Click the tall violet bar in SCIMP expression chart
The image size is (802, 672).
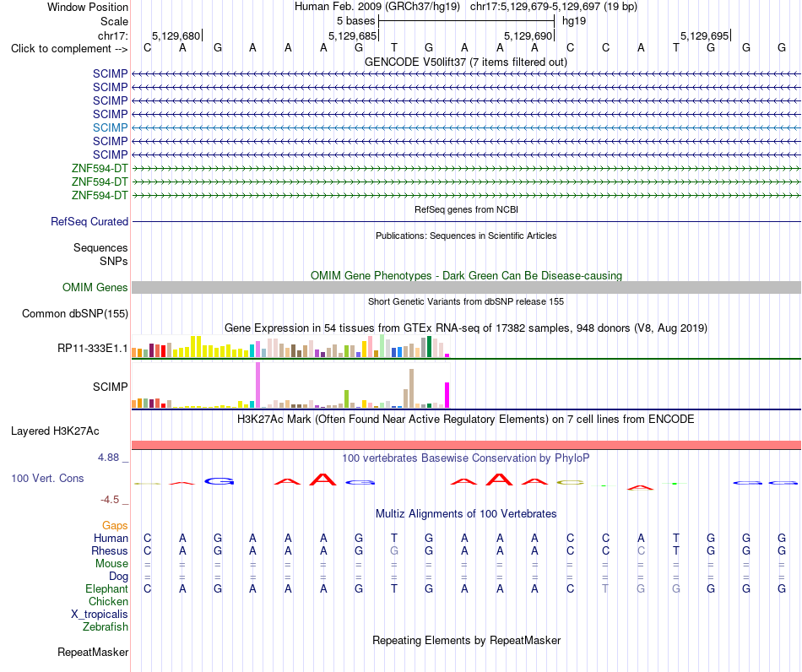257,385
